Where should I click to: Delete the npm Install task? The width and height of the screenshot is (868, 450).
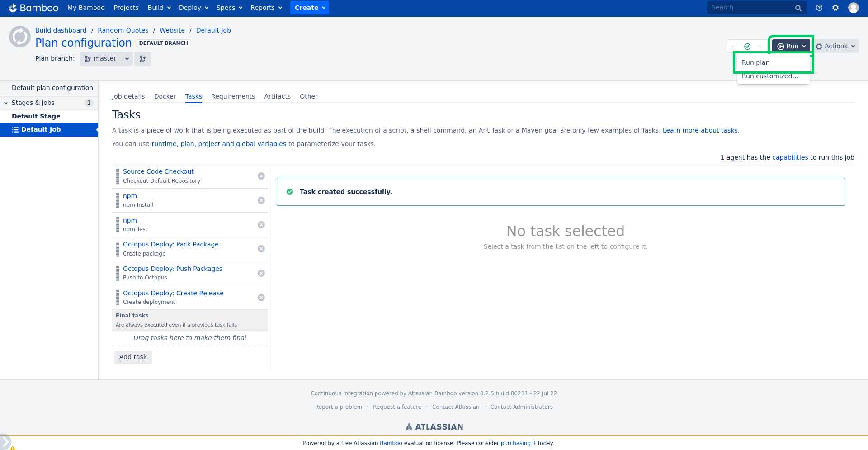(x=261, y=200)
